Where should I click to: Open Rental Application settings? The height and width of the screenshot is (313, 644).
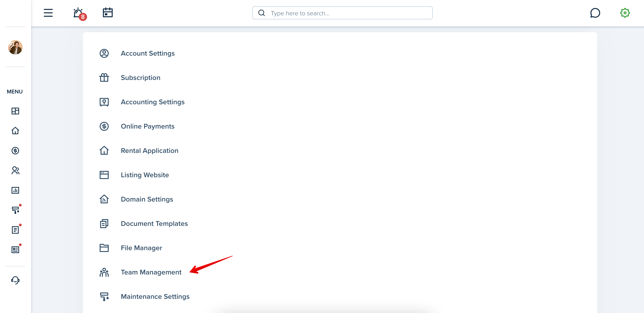click(149, 150)
